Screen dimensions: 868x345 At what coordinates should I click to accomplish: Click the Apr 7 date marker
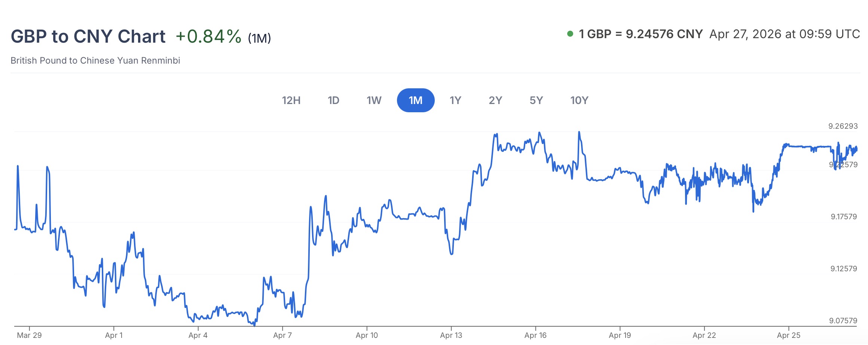[x=282, y=335]
